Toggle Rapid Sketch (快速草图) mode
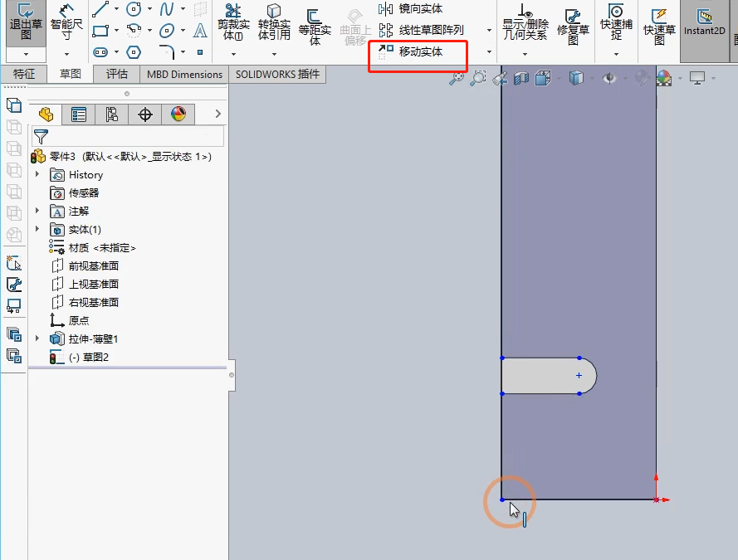The height and width of the screenshot is (560, 738). 659,25
